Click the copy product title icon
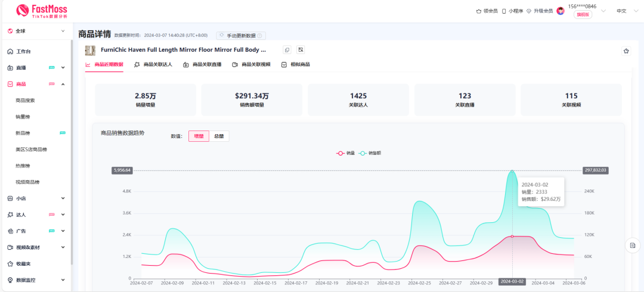Viewport: 644px width, 292px height. click(287, 50)
